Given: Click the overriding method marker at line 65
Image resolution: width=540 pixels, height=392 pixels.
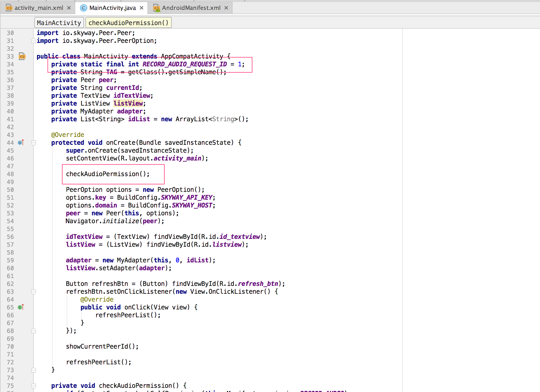Looking at the screenshot, I should pyautogui.click(x=20, y=307).
